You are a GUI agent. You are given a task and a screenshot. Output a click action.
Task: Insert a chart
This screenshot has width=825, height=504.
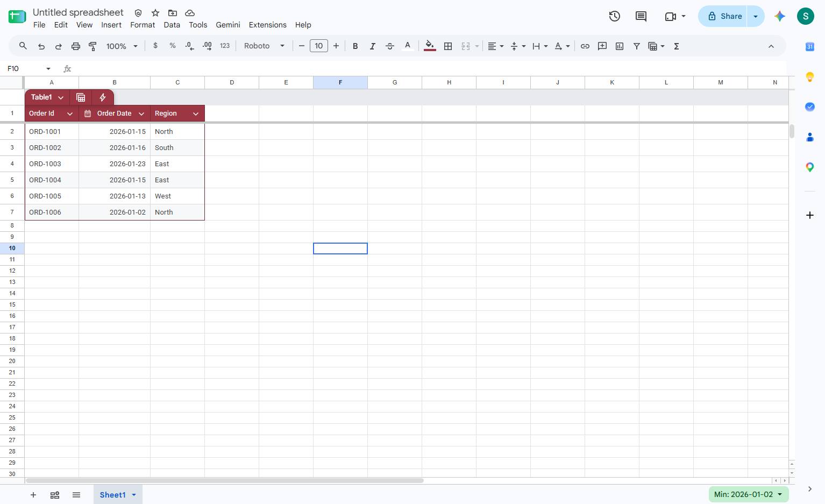tap(620, 46)
